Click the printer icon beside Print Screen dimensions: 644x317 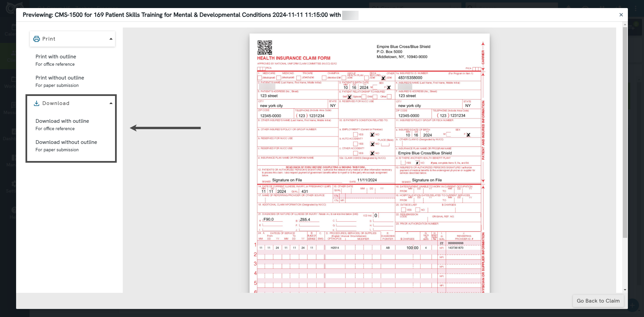[x=36, y=39]
